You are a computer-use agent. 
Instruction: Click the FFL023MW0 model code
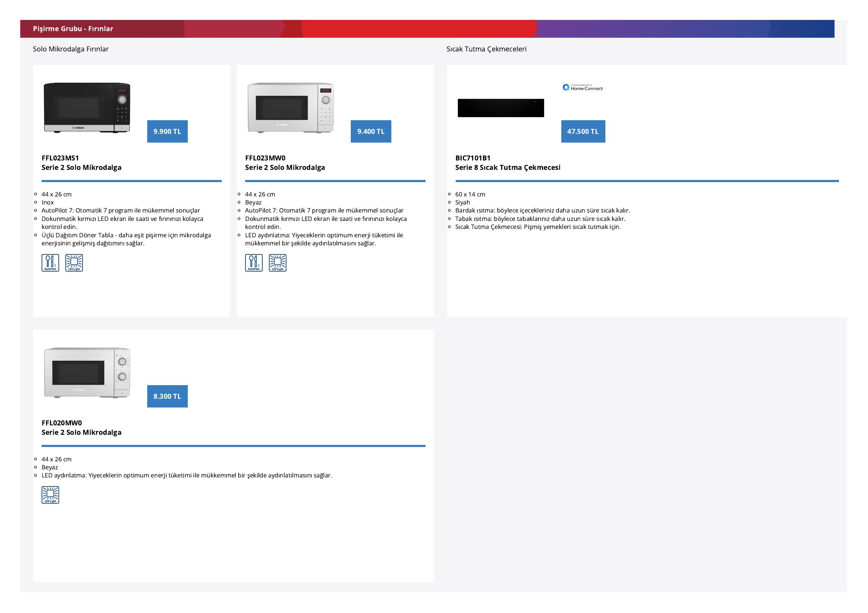tap(265, 158)
